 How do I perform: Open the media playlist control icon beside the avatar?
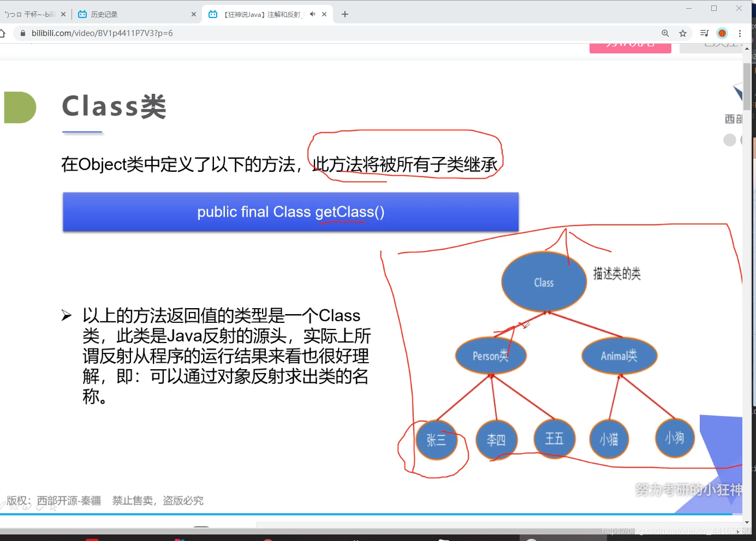[x=704, y=33]
